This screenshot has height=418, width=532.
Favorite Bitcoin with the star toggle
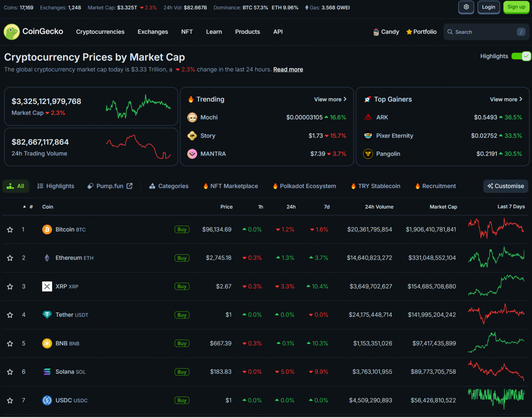click(10, 230)
